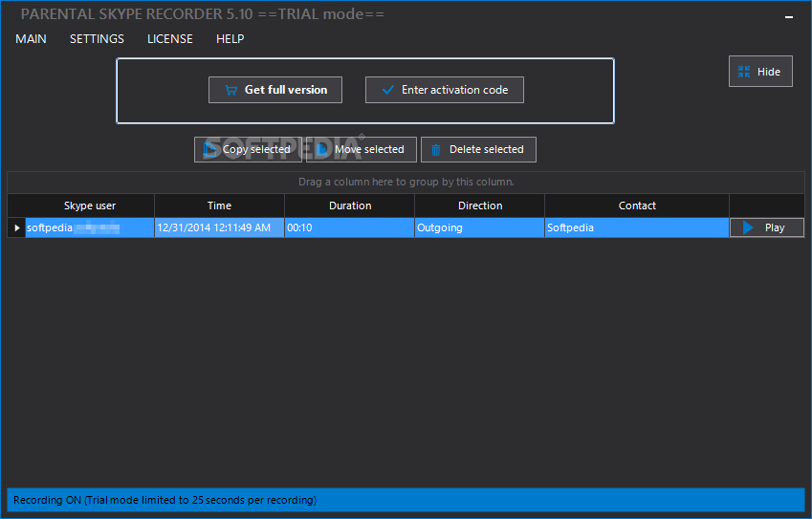Click Enter activation code button

pyautogui.click(x=445, y=90)
